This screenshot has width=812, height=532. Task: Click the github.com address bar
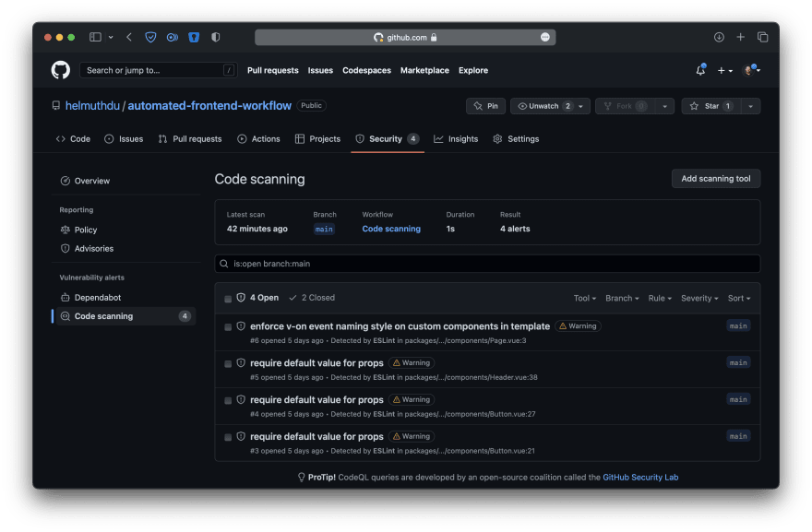click(x=405, y=37)
